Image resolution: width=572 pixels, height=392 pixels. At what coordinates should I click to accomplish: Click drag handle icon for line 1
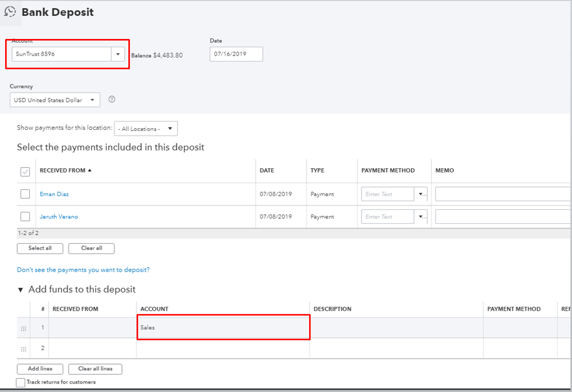[23, 328]
